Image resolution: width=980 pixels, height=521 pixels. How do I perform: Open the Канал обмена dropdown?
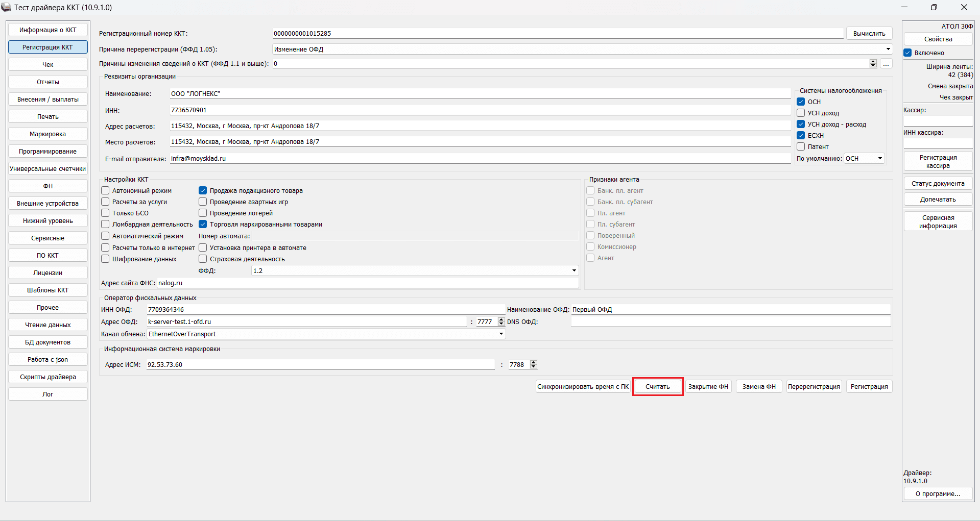pos(501,334)
